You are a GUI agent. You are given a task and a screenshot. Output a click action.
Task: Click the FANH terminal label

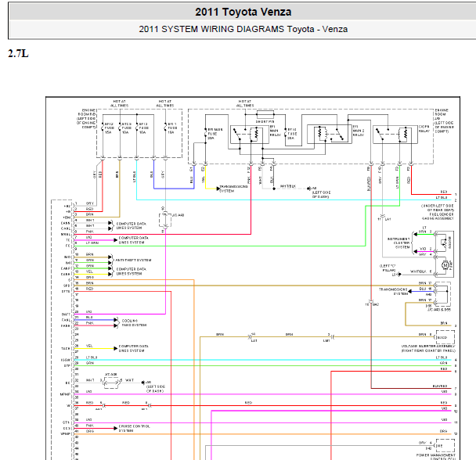tap(66, 326)
